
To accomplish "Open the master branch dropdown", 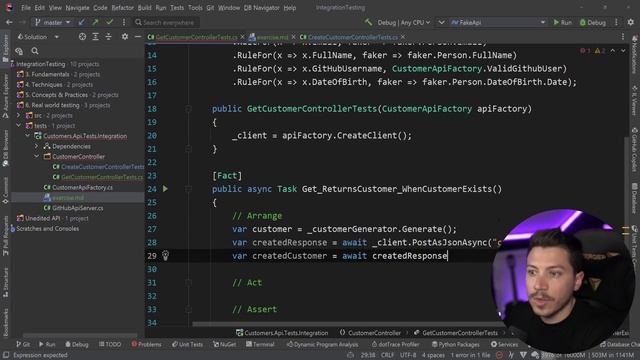I will (53, 22).
